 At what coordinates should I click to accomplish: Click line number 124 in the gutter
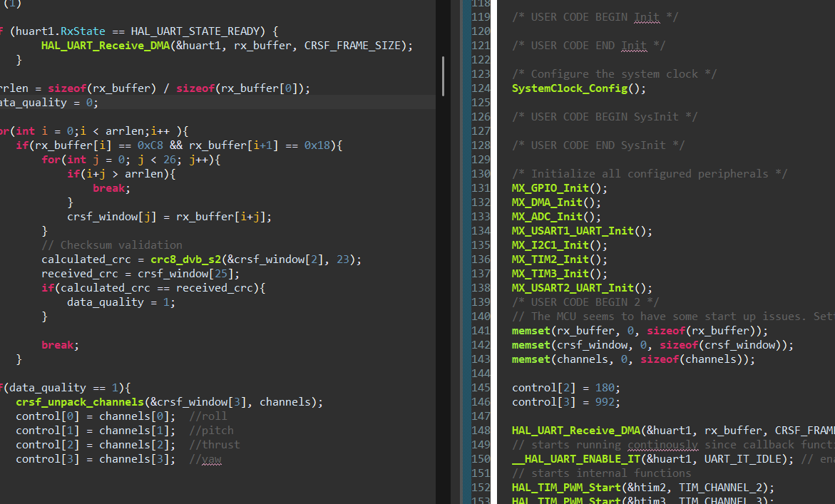tap(481, 88)
